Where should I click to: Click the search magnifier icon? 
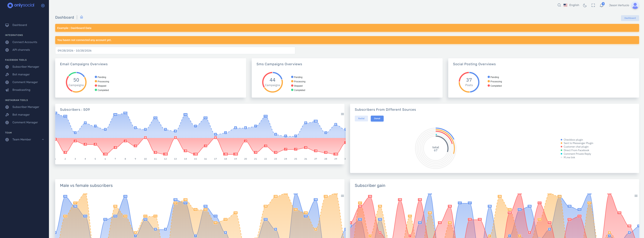coord(559,5)
